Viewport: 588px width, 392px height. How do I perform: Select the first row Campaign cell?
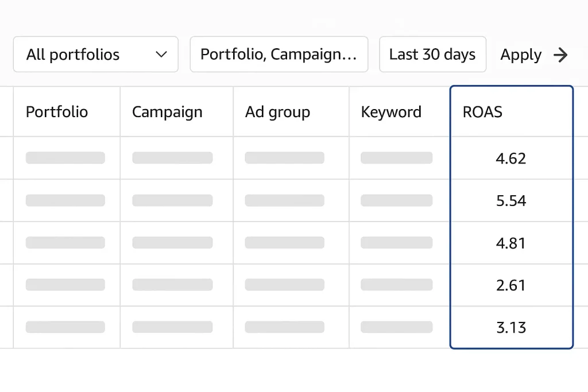pos(172,158)
